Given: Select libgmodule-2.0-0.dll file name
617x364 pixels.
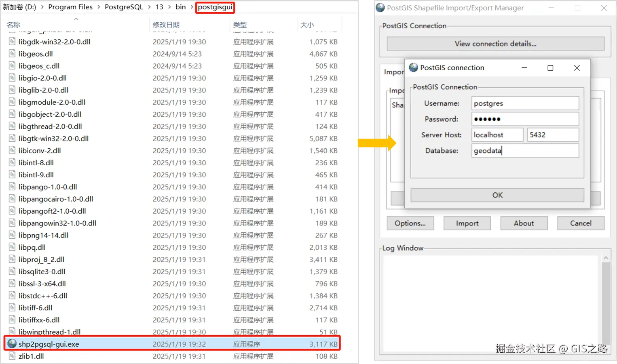Looking at the screenshot, I should point(52,102).
